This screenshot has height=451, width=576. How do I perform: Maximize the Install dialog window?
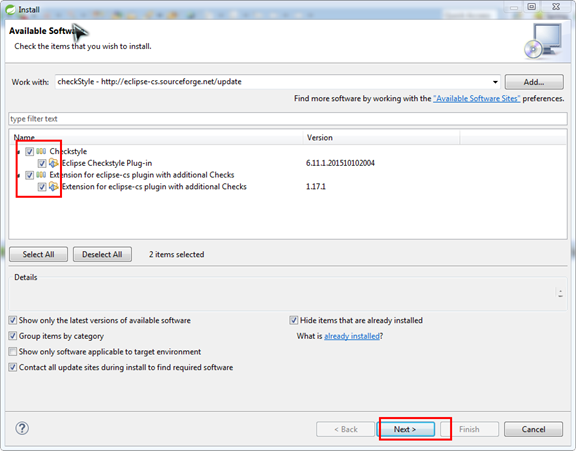[x=532, y=7]
